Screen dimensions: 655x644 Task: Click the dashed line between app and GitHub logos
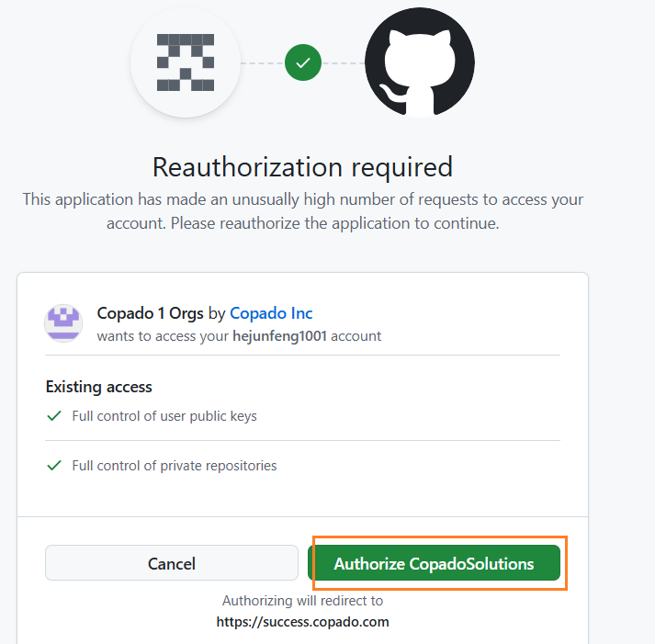tap(263, 63)
